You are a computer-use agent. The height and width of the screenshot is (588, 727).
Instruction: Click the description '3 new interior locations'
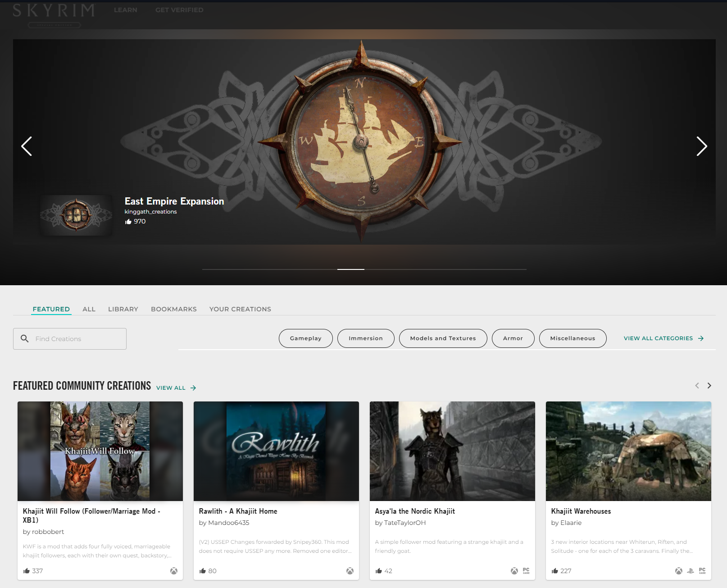(x=622, y=547)
